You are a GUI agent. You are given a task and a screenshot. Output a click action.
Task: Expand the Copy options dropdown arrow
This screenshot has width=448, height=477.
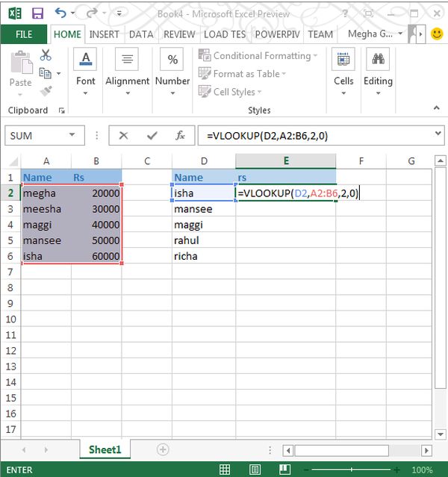point(58,74)
